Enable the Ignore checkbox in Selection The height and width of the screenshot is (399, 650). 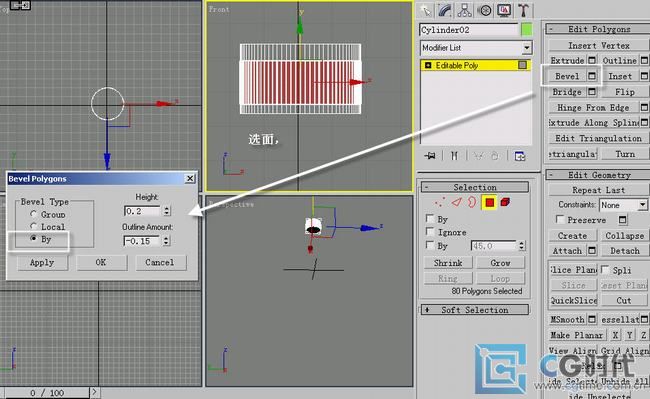430,232
